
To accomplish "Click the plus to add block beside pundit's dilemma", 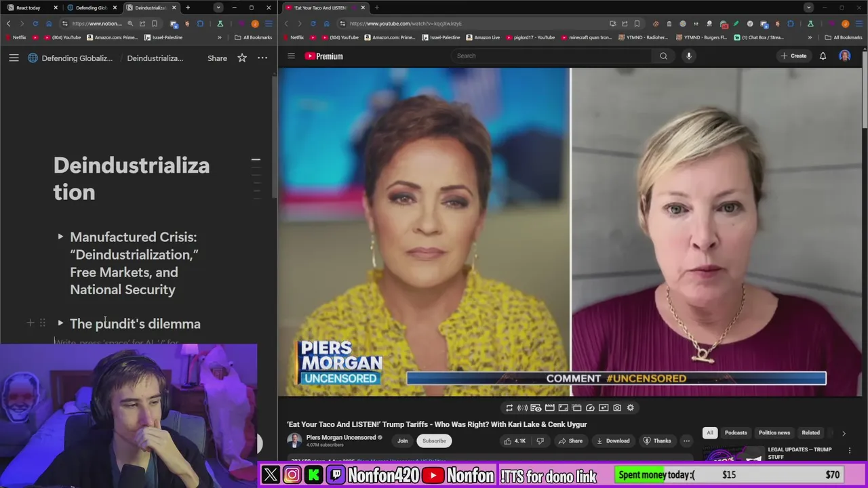I will point(30,323).
